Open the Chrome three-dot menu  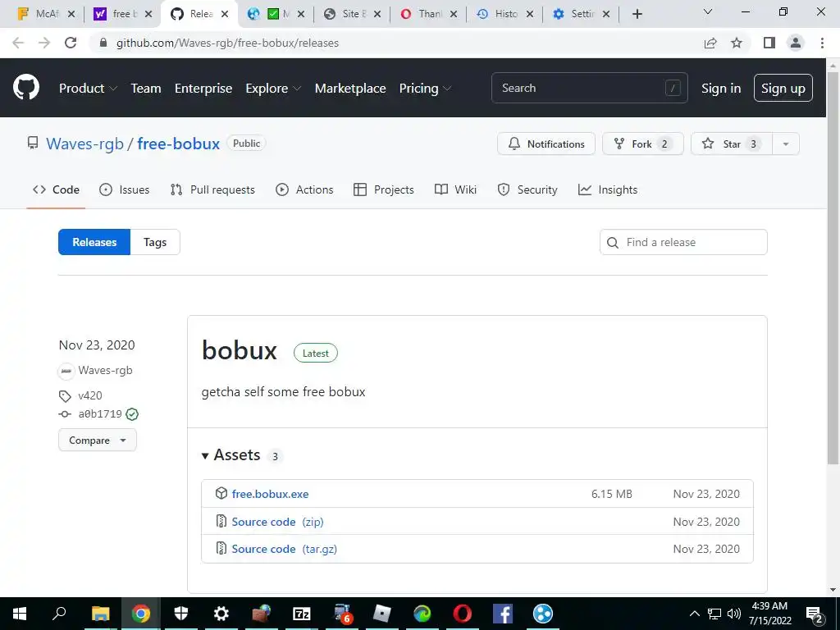pos(822,43)
